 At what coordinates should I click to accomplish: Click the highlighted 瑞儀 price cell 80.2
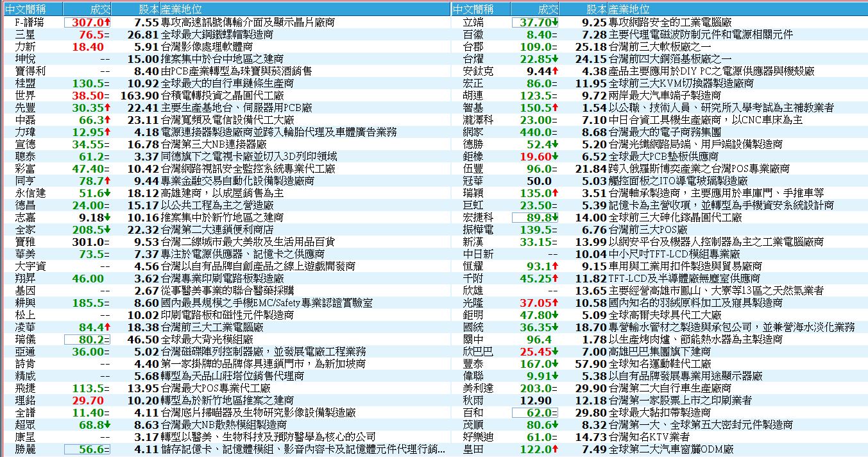click(87, 340)
